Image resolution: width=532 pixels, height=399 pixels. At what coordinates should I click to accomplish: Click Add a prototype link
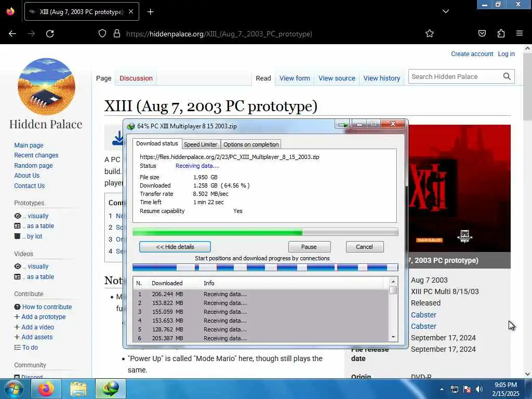44,316
